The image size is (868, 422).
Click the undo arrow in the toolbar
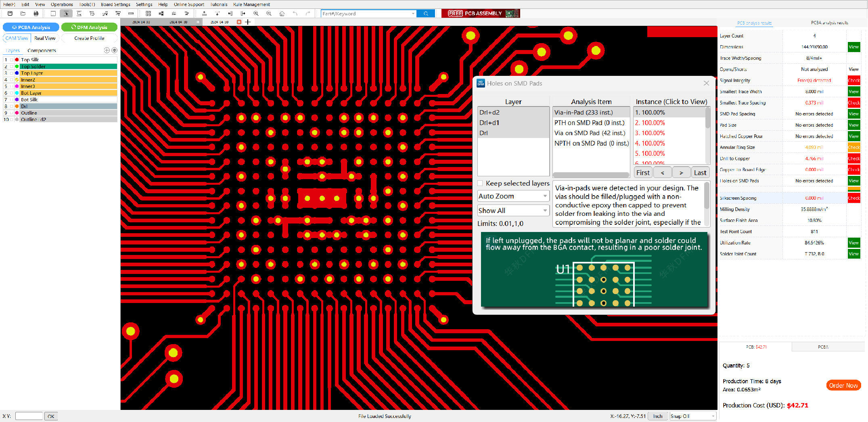point(295,14)
